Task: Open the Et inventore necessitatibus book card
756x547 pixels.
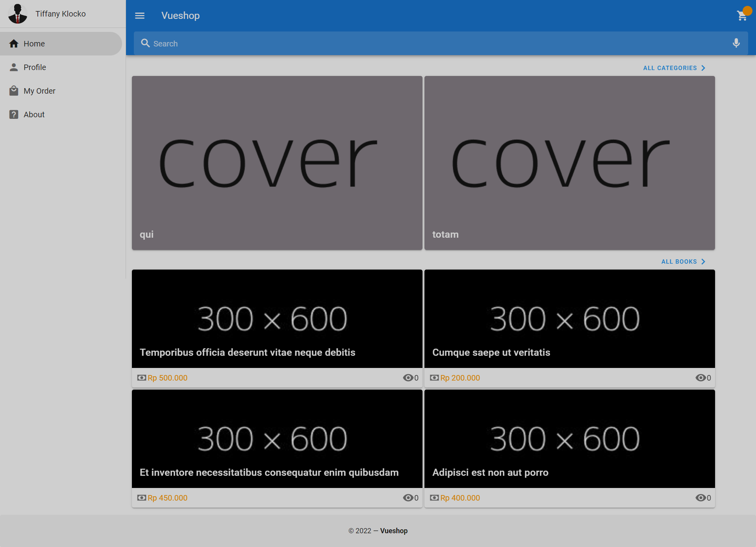Action: click(277, 439)
